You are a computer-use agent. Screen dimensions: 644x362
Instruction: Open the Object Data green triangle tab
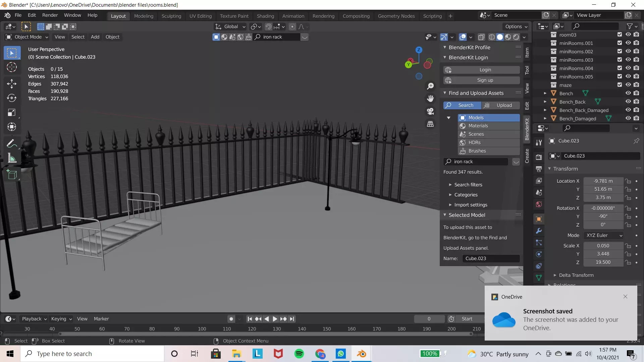(x=539, y=278)
